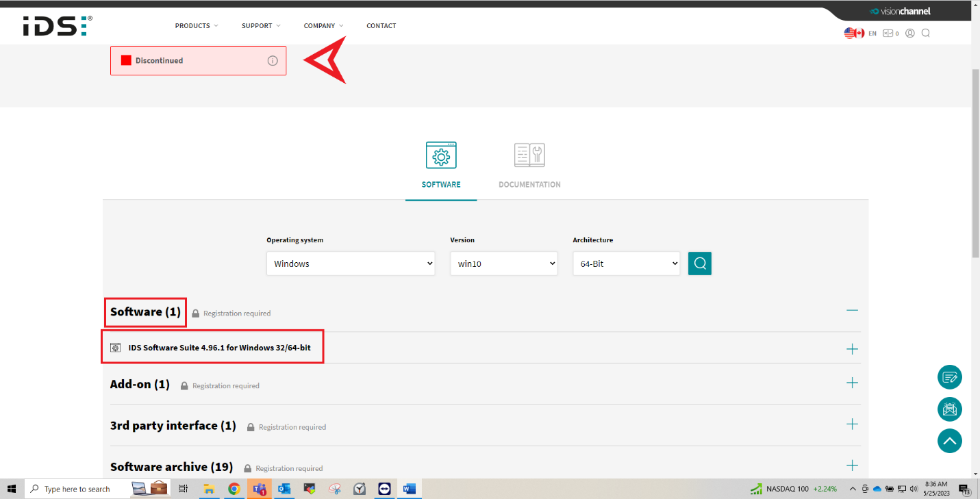980x499 pixels.
Task: Open the Version dropdown showing win10
Action: [503, 264]
